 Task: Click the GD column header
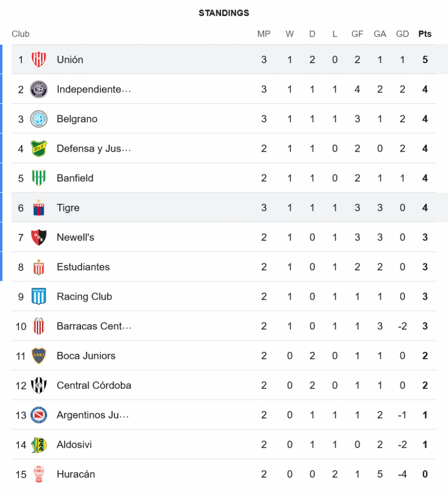click(402, 34)
